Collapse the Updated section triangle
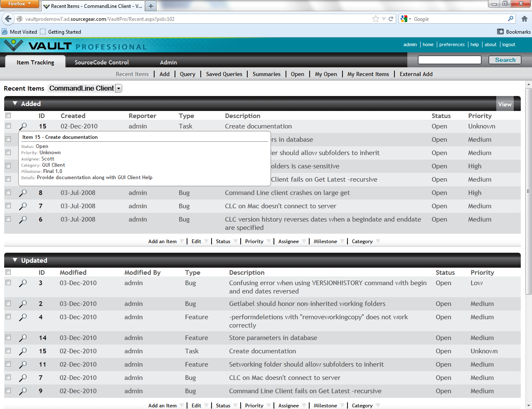 click(15, 260)
